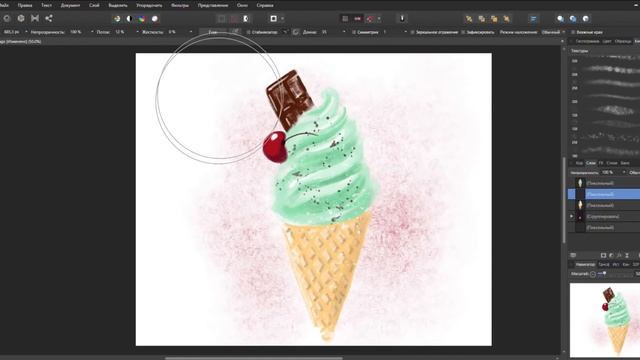Viewport: 640px width, 360px height.
Task: Click the Navigator preview thumbnail
Action: tap(605, 320)
